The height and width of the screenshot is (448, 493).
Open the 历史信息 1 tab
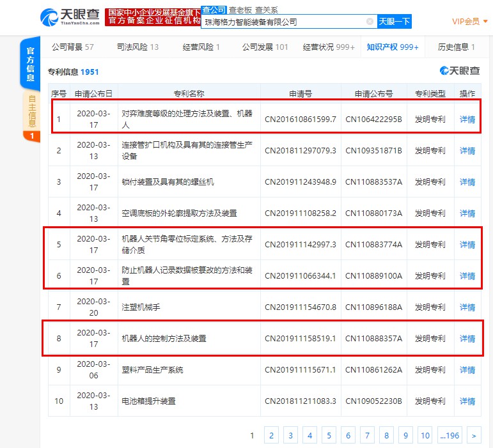[456, 47]
